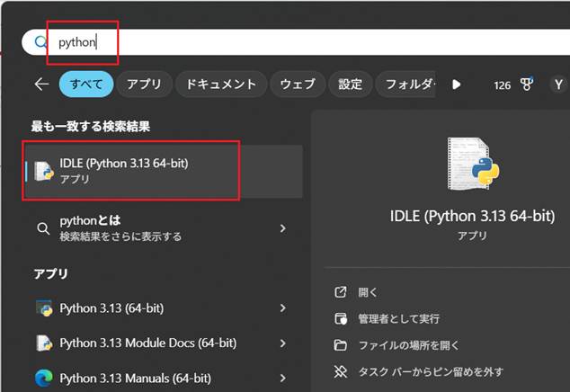Switch to the アプリ filter tab
The image size is (570, 392).
coord(145,85)
